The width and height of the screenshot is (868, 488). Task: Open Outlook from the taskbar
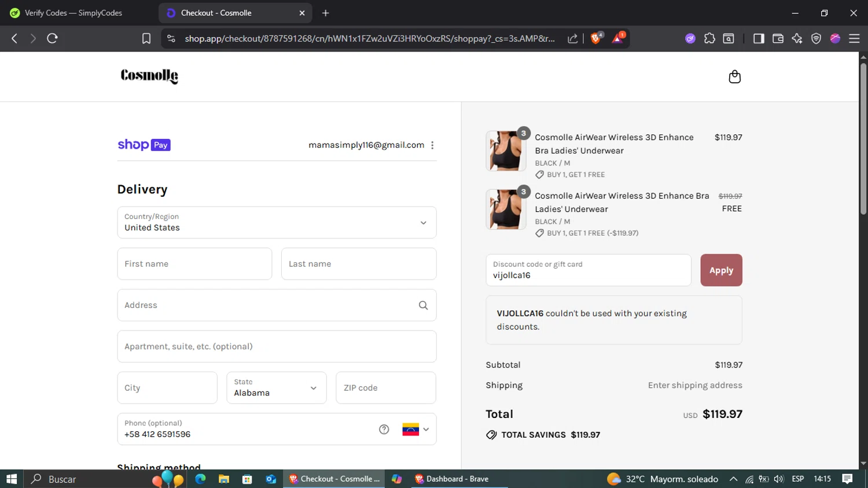pyautogui.click(x=271, y=479)
